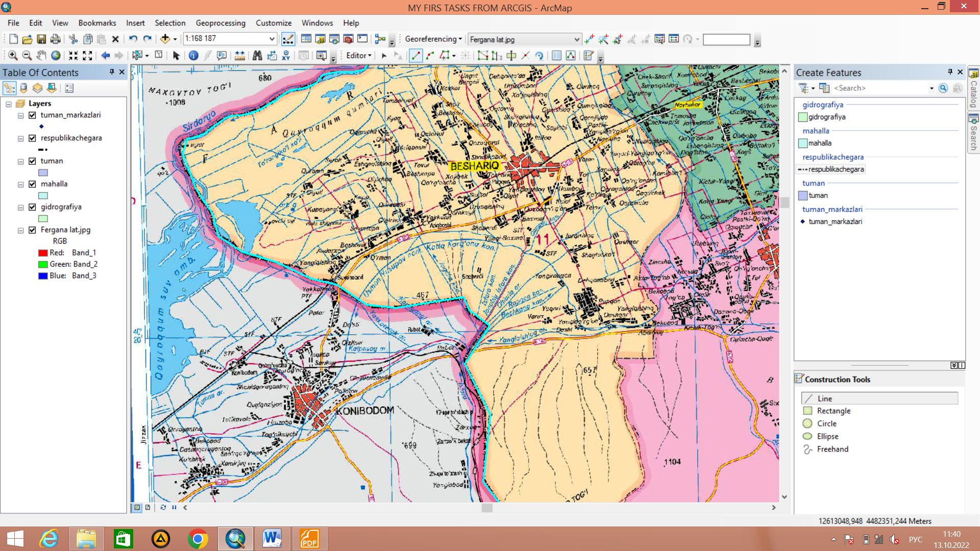Select the Zoom In tool
The image size is (980, 551).
(13, 56)
